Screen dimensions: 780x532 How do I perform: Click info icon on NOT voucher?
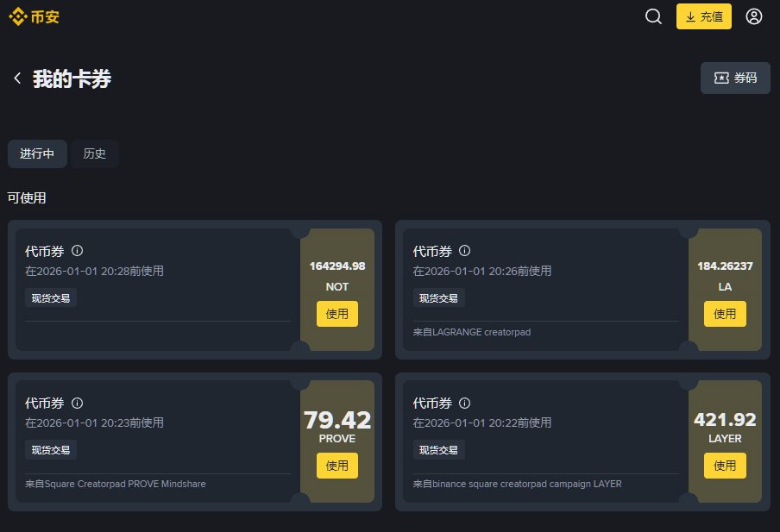(77, 251)
